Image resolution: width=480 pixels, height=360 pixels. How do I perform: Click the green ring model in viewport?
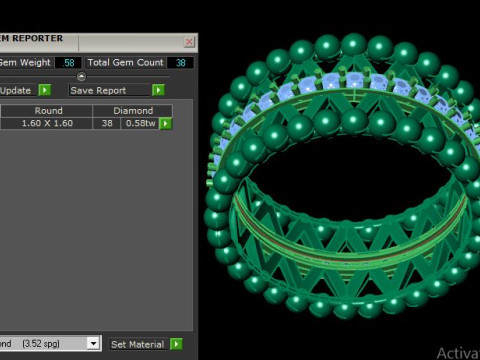click(343, 177)
